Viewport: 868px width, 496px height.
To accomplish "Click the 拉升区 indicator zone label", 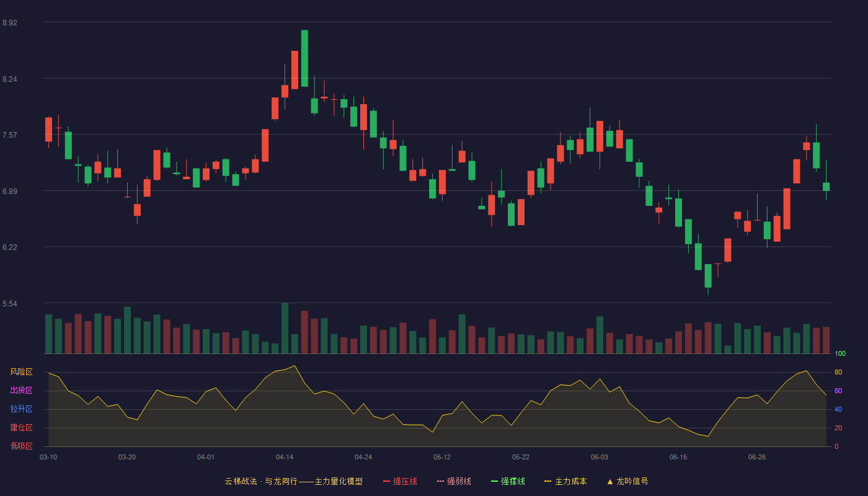I will point(21,409).
